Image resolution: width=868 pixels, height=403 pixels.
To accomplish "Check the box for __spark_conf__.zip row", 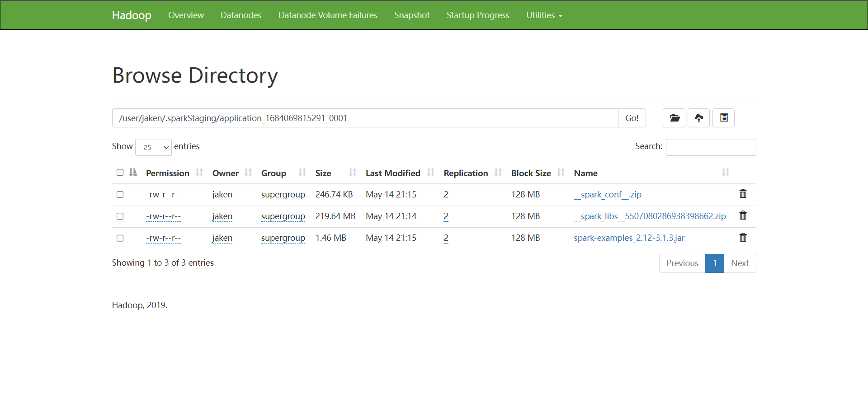I will pyautogui.click(x=120, y=194).
